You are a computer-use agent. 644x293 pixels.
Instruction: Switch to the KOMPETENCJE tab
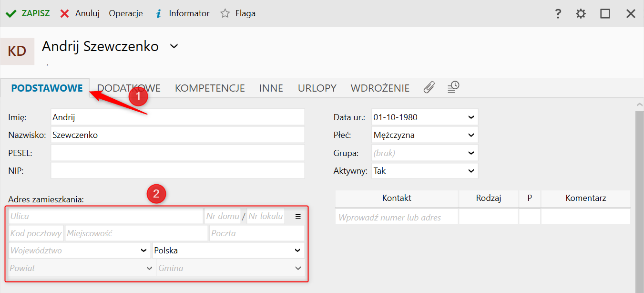coord(210,88)
